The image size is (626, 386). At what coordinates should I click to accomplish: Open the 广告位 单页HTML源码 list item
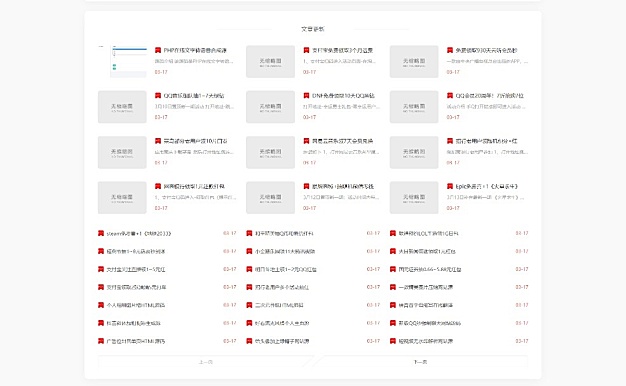tap(136, 341)
